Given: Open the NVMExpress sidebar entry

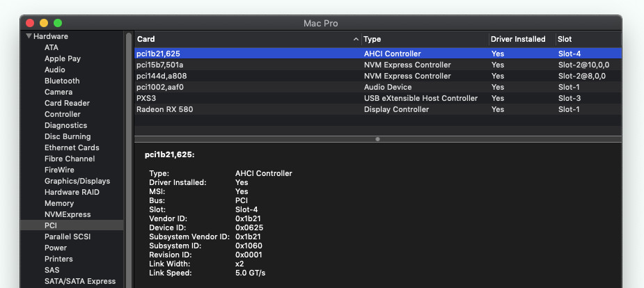Looking at the screenshot, I should click(x=68, y=214).
